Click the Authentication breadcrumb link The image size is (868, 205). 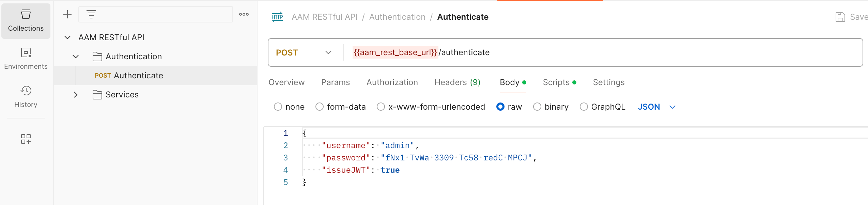tap(397, 17)
